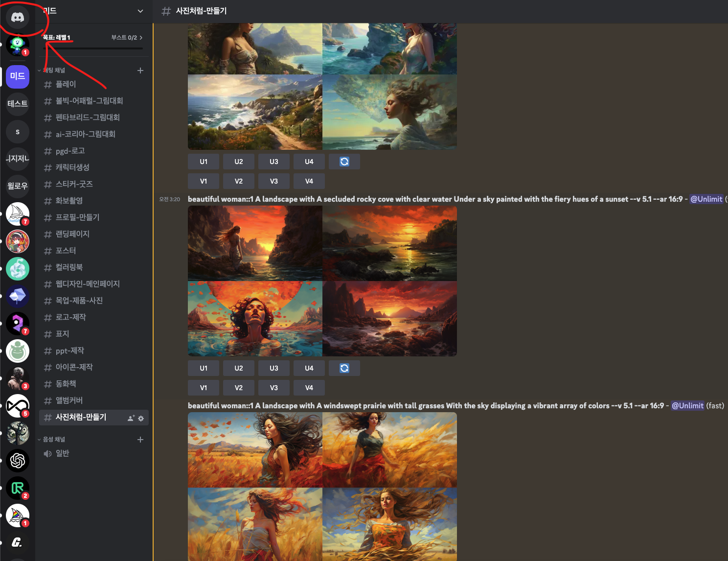Join the 일반 voice channel
Screen dimensions: 728x561
coord(94,453)
